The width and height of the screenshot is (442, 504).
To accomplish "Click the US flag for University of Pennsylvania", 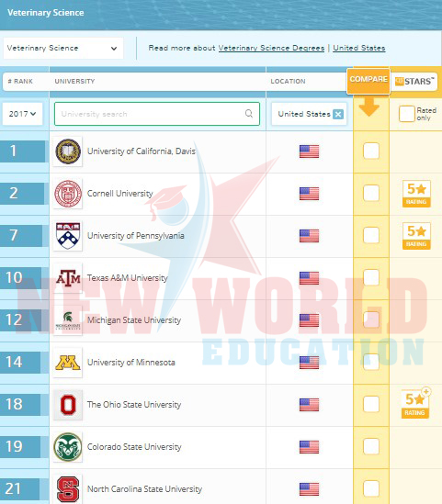I will click(x=309, y=236).
